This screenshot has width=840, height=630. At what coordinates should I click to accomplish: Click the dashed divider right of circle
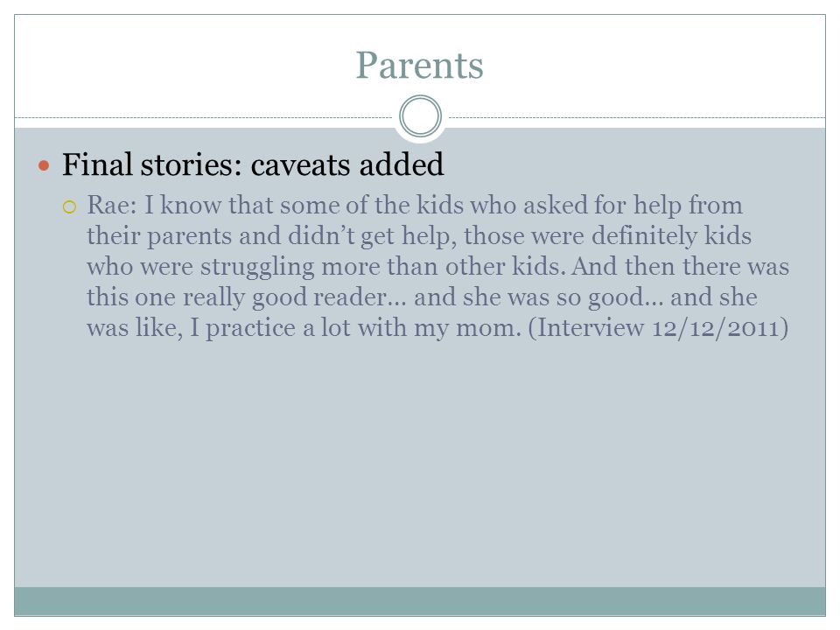[637, 117]
